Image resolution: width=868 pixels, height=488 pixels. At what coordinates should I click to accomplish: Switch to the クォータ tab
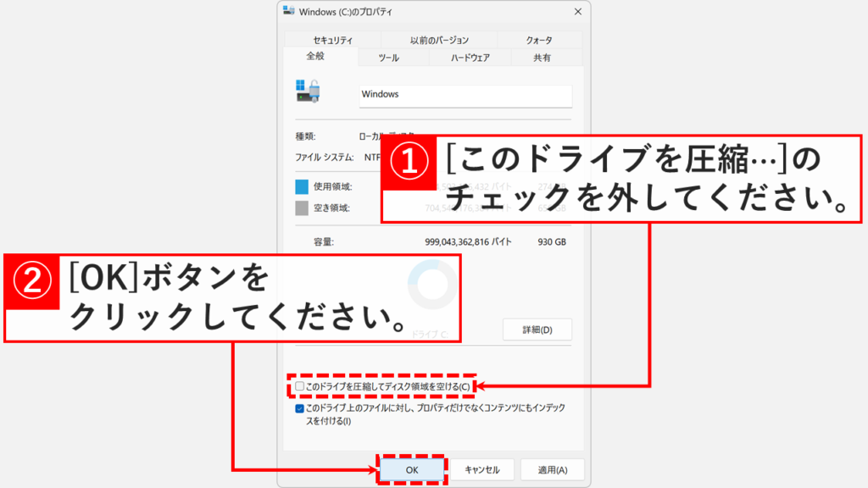537,39
